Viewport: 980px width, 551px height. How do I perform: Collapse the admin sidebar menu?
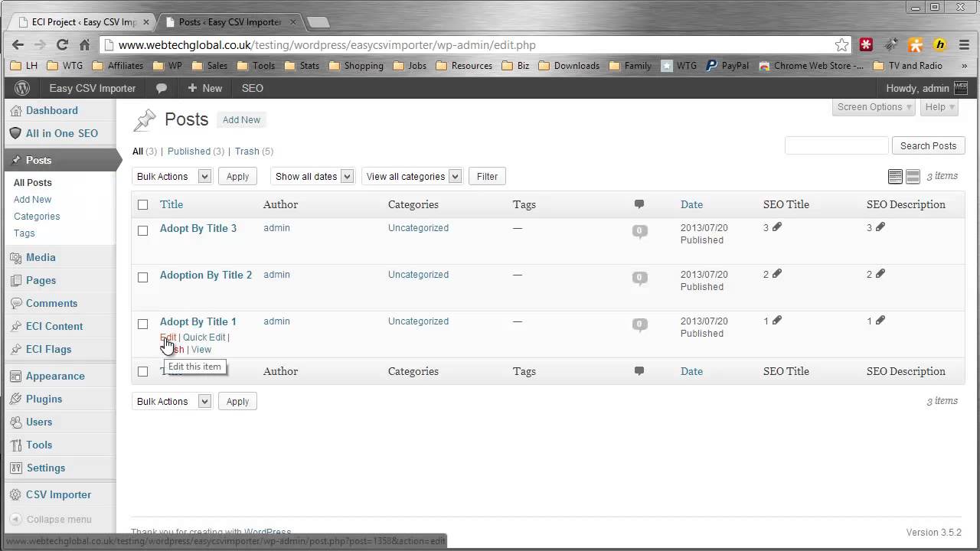(x=51, y=519)
